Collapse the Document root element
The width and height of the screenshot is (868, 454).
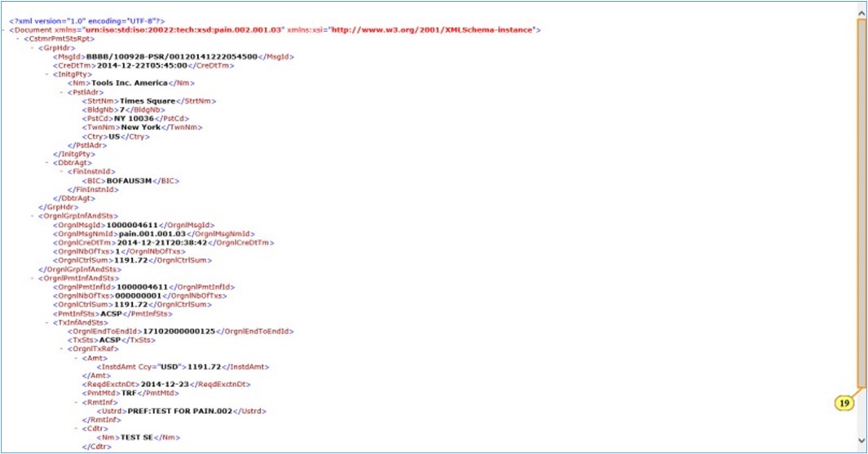point(5,30)
